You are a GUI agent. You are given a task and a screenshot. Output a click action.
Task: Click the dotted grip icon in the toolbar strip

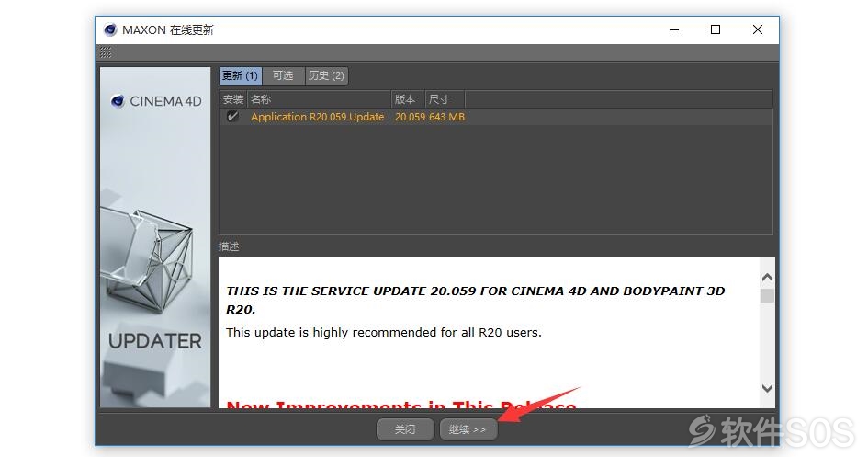[106, 52]
